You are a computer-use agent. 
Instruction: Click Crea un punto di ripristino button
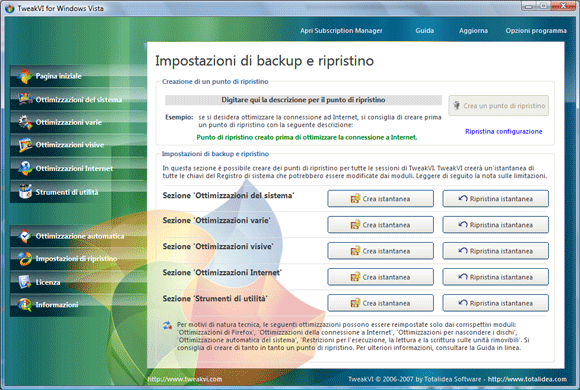(x=499, y=106)
